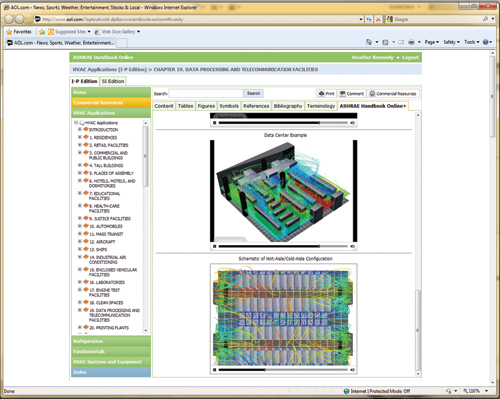Open the Index sidebar section
Screen dimensions: 500x399
tap(111, 372)
